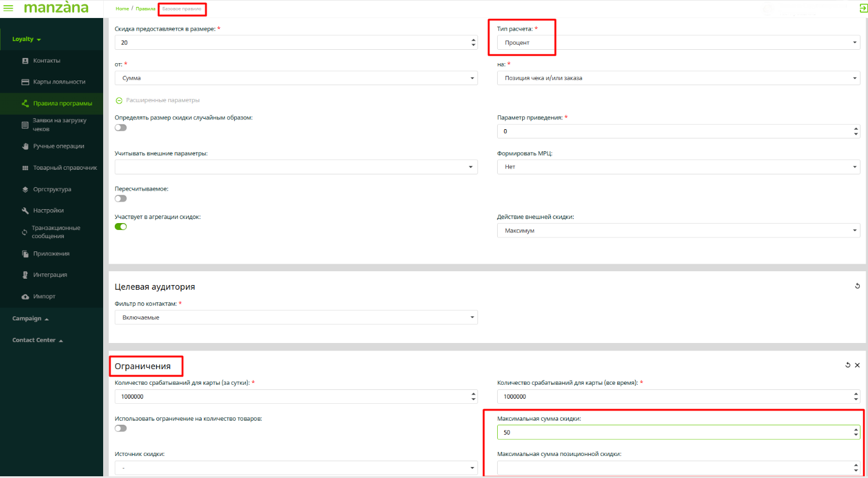Open Карты лояльности in the sidebar
868x478 pixels.
tap(59, 82)
